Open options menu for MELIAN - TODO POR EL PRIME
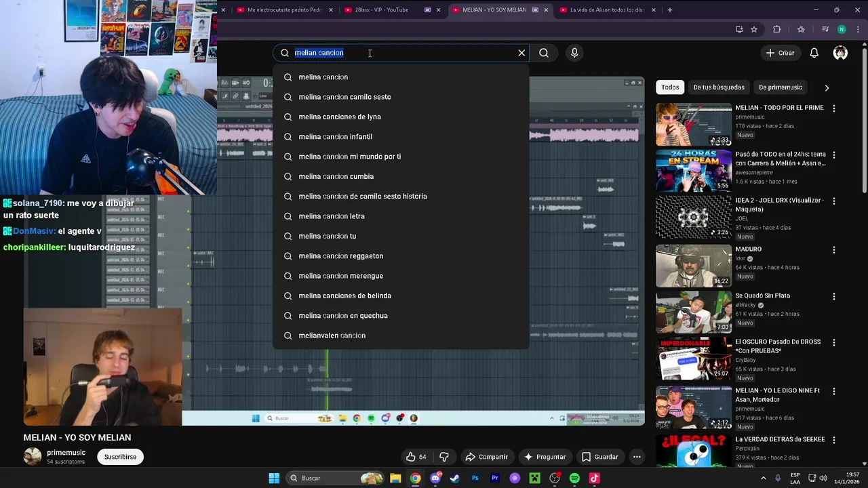Screen dimensions: 868x488 [x=833, y=108]
